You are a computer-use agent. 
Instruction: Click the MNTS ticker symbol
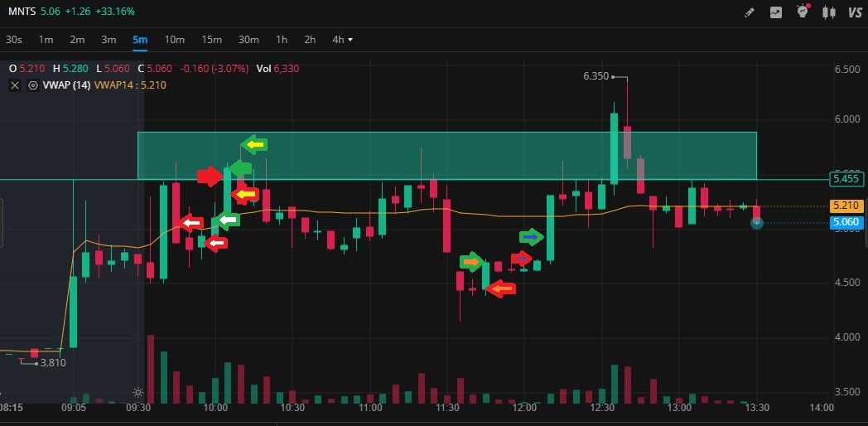[x=23, y=11]
